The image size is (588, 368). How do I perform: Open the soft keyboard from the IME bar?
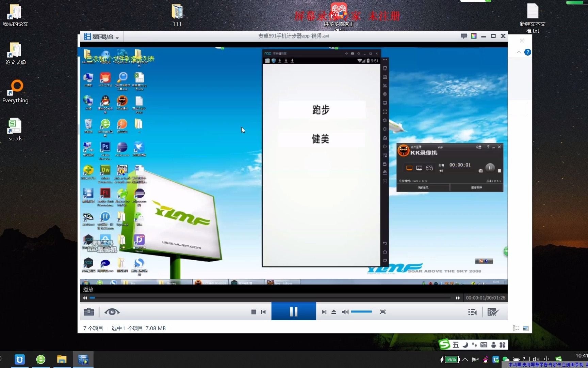[x=484, y=345]
